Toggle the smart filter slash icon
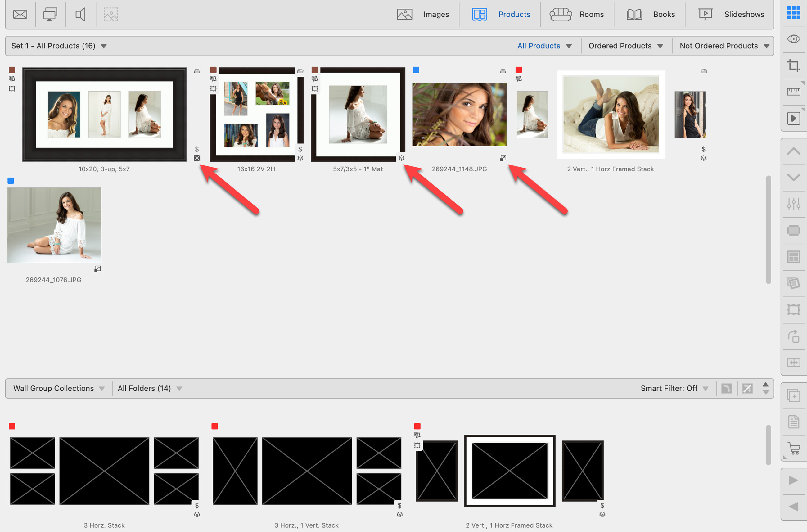This screenshot has height=532, width=807. click(x=747, y=389)
